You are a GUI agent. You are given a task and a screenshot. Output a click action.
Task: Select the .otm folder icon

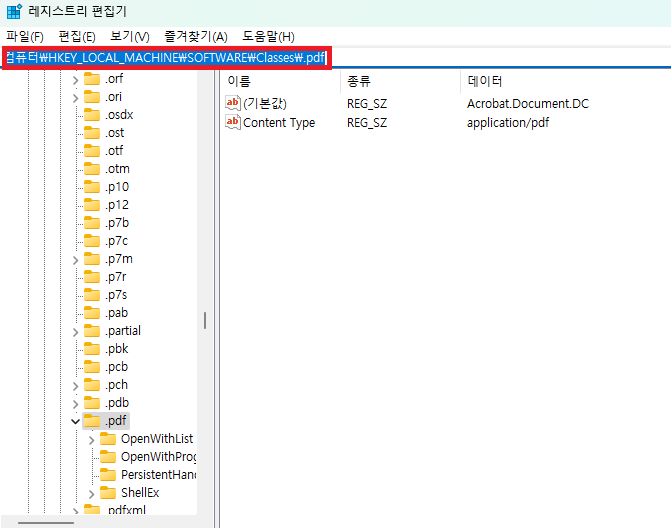click(92, 169)
